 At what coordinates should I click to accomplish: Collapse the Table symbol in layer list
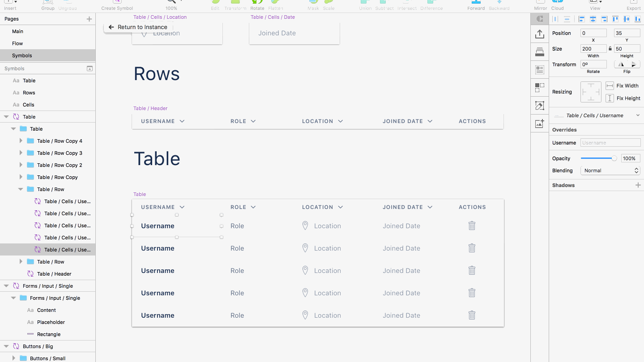(x=6, y=117)
